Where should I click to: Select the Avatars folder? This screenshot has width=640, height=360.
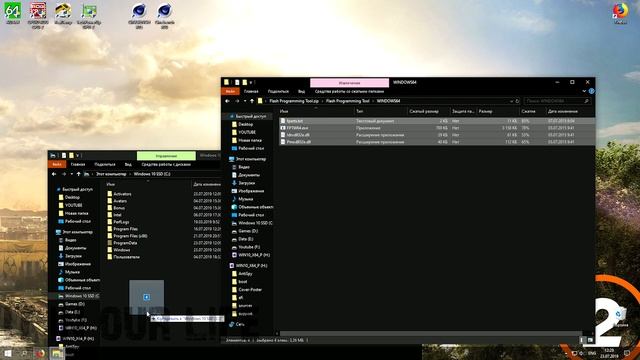[x=117, y=201]
